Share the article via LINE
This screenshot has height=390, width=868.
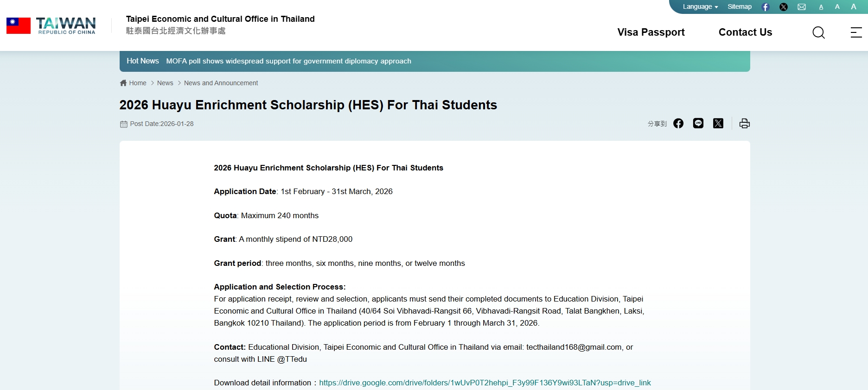click(x=698, y=123)
